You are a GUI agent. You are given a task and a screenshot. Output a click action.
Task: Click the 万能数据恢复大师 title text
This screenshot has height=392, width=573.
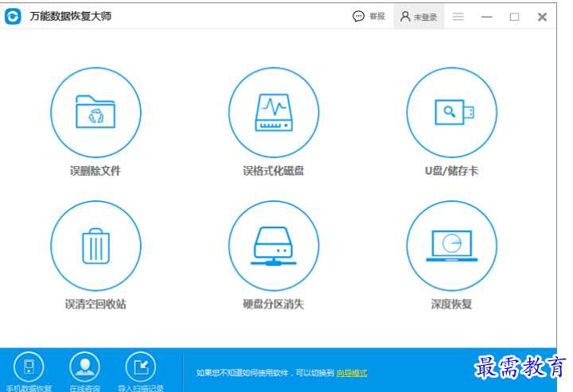pos(71,16)
